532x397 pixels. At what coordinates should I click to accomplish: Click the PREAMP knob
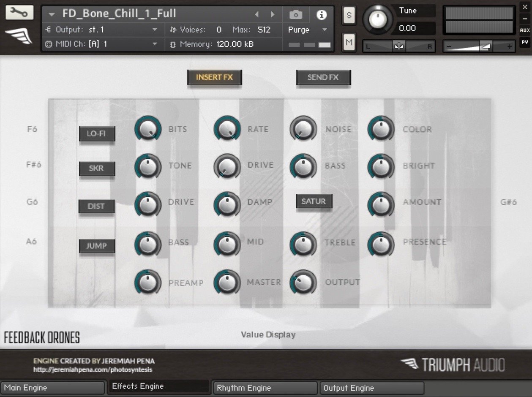click(x=148, y=283)
